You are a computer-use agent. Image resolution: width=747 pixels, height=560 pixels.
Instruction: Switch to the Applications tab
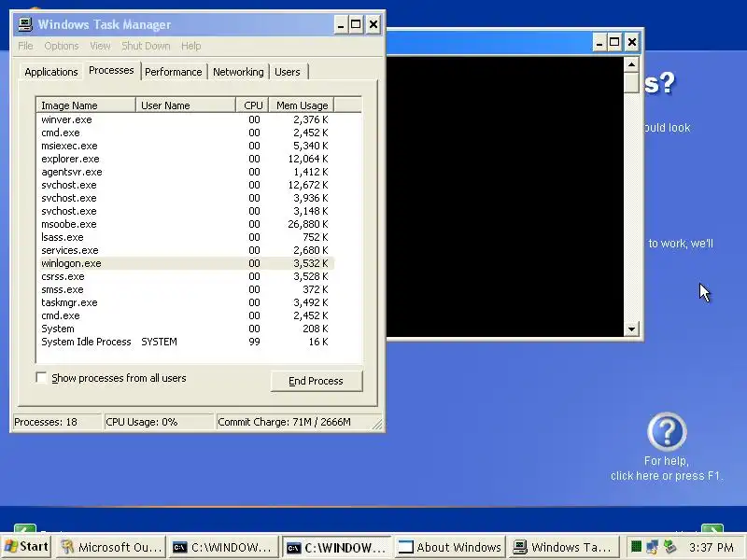(51, 72)
